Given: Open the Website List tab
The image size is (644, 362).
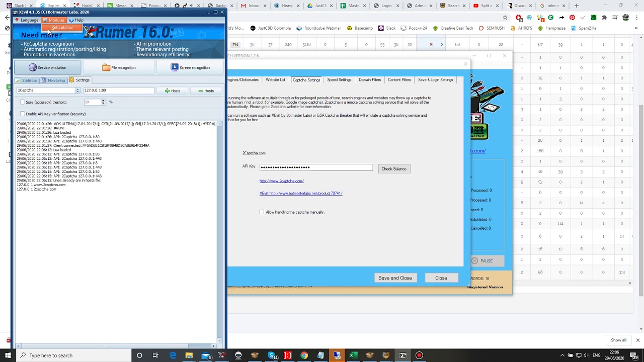Looking at the screenshot, I should point(275,80).
